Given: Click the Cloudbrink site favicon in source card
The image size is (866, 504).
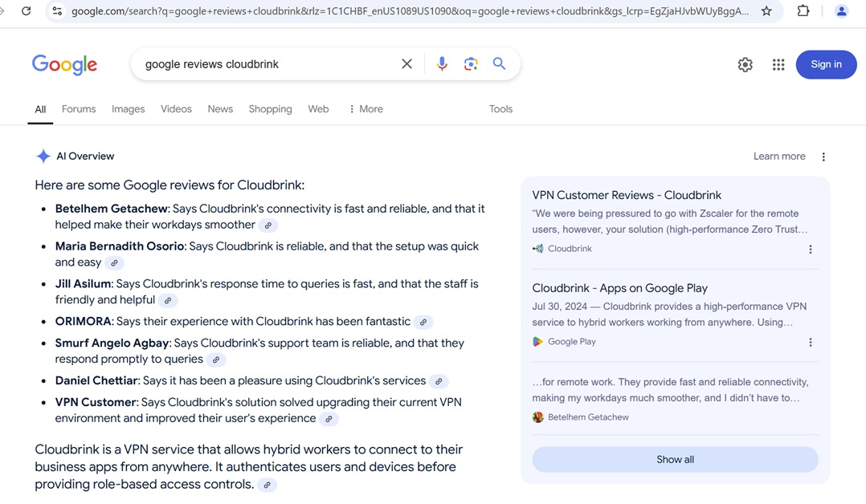Looking at the screenshot, I should pyautogui.click(x=538, y=249).
